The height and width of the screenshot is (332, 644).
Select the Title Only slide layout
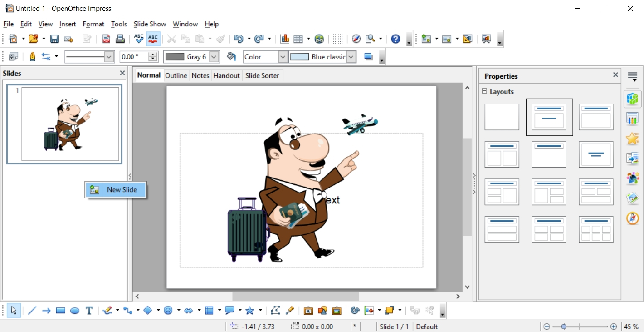tap(549, 155)
